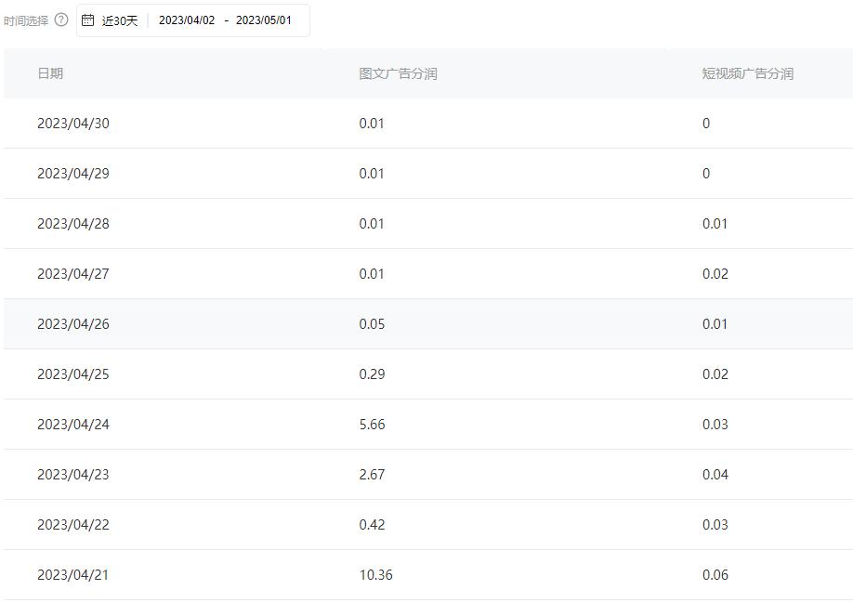Click the 时间选择 label
Image resolution: width=853 pixels, height=616 pixels.
point(26,20)
